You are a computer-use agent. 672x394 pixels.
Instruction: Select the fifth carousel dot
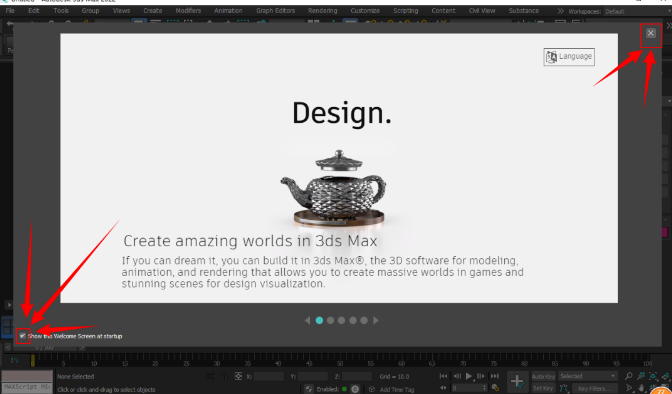click(364, 320)
